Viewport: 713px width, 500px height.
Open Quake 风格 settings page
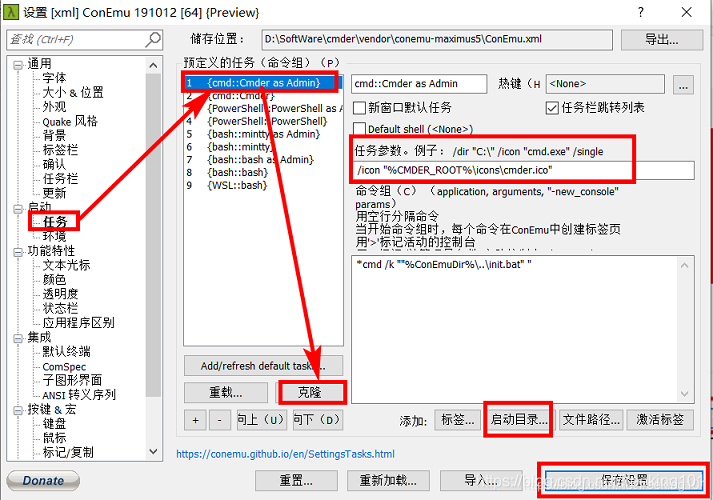click(70, 121)
